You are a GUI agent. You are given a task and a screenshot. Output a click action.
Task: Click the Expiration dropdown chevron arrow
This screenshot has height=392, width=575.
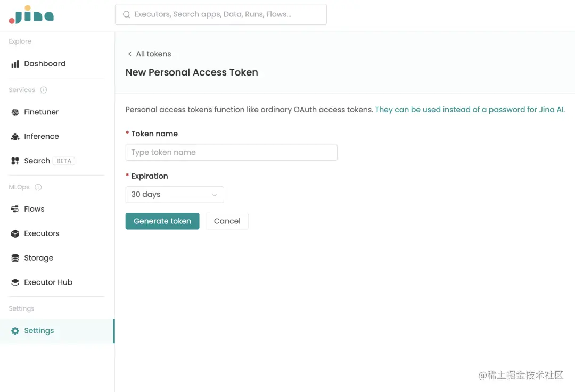pyautogui.click(x=215, y=195)
